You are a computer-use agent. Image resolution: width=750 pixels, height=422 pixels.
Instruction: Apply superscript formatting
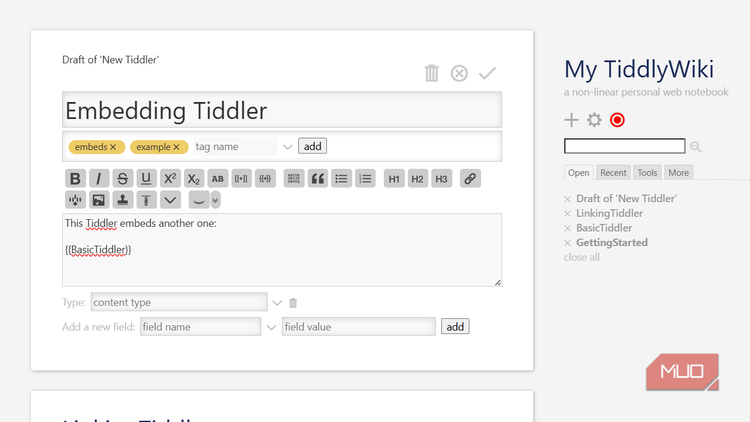pos(170,178)
